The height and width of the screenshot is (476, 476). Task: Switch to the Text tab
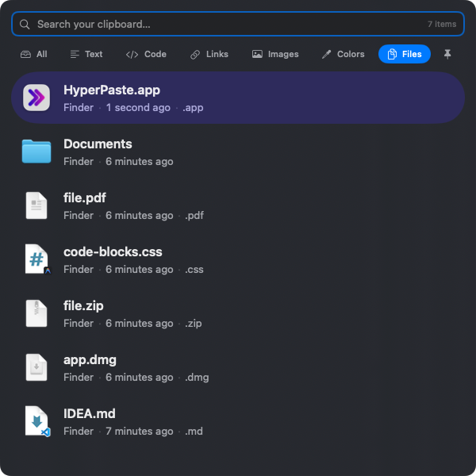click(86, 54)
